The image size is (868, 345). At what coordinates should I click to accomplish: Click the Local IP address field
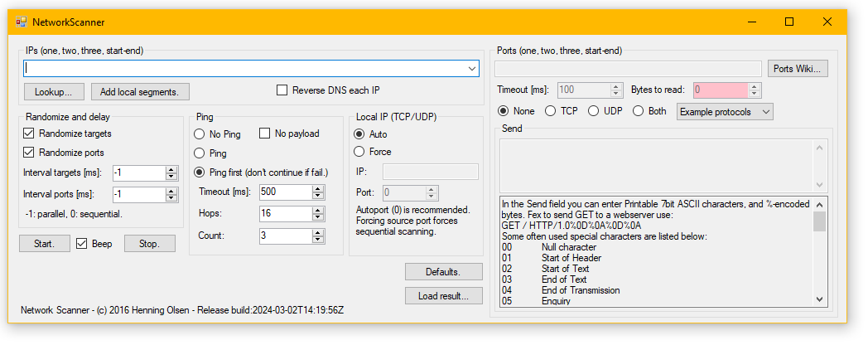point(430,172)
